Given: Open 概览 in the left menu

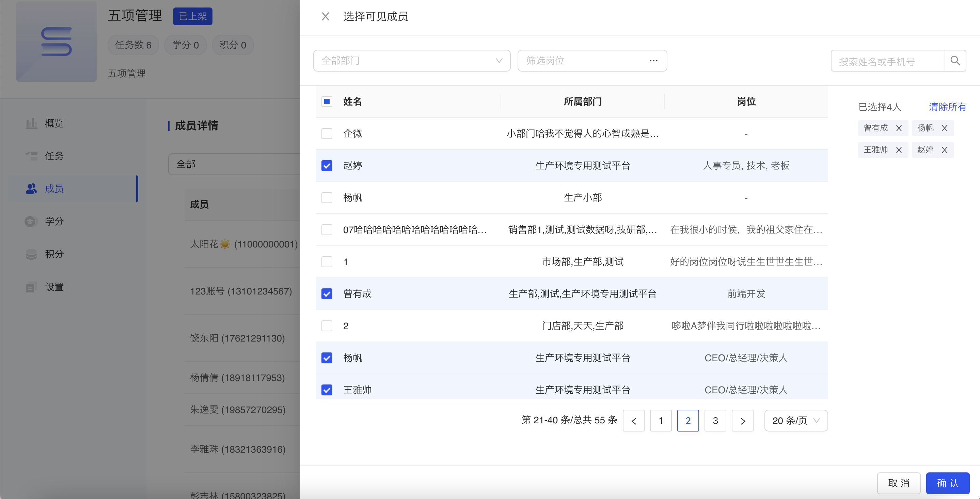Looking at the screenshot, I should tap(73, 123).
